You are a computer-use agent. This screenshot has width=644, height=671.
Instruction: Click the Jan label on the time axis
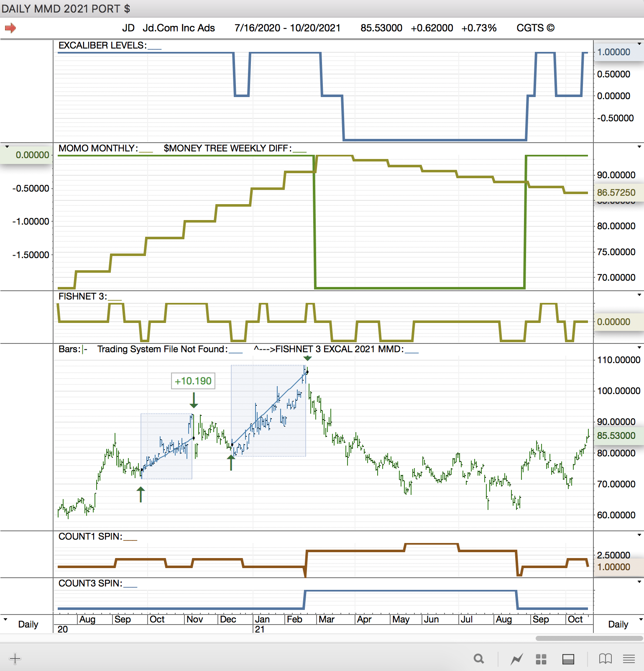coord(262,619)
